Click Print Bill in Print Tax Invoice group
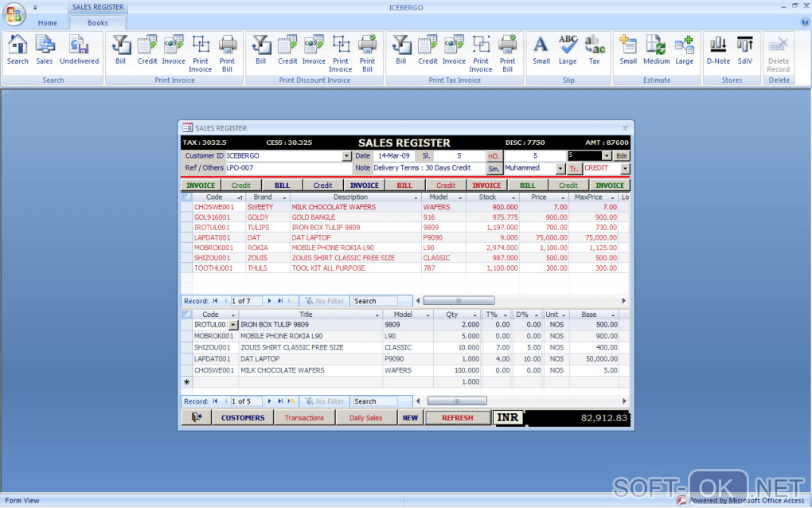This screenshot has height=508, width=812. click(508, 54)
